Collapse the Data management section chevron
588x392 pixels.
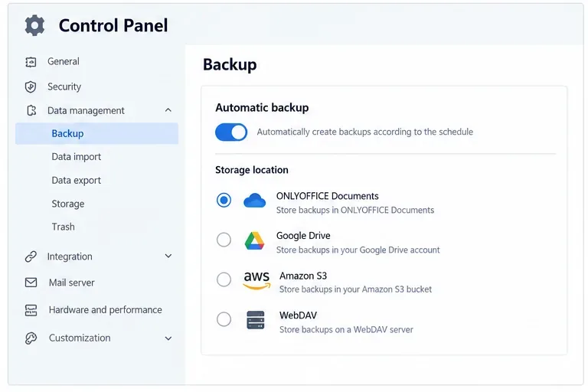(x=168, y=110)
